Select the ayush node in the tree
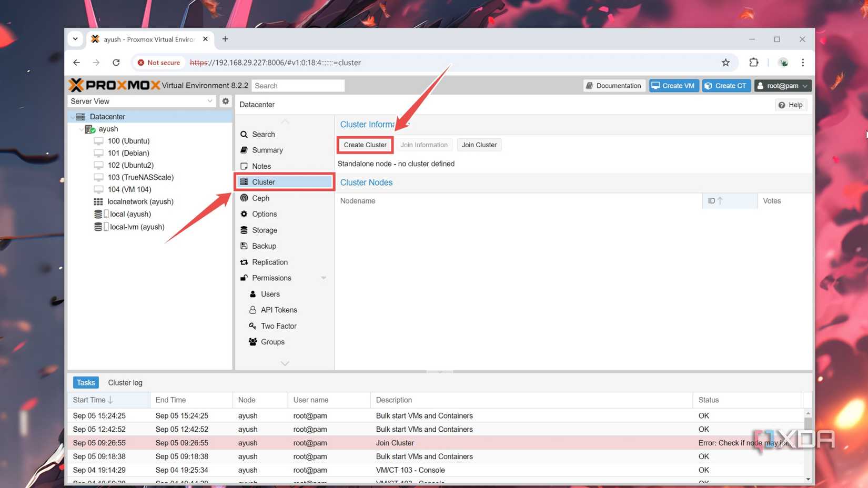The image size is (868, 488). [x=108, y=129]
